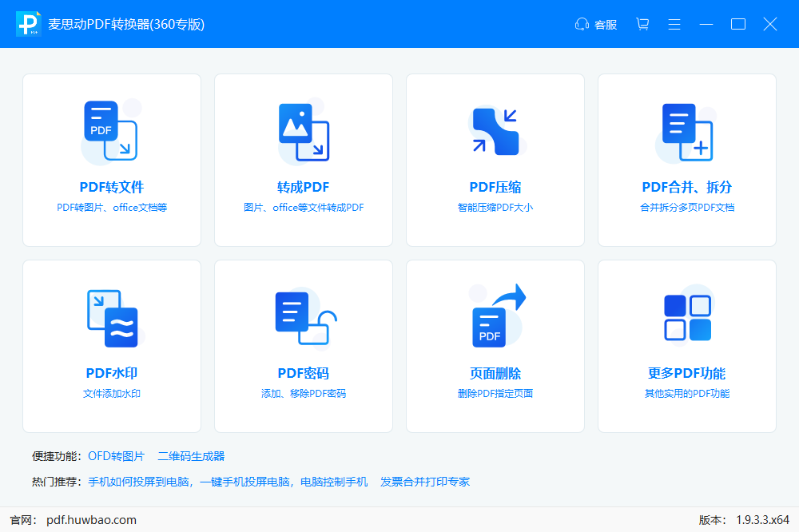Viewport: 799px width, 532px height.
Task: Open the OFD转图片 quick link
Action: pos(117,456)
